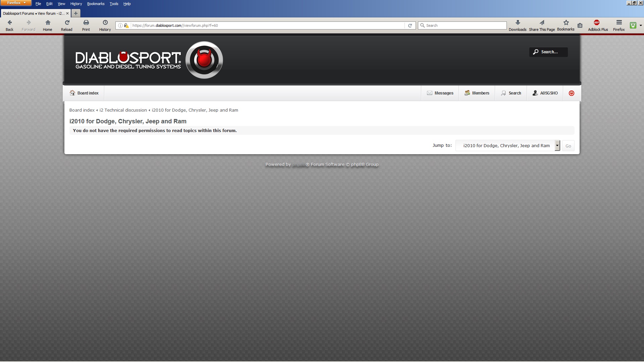The image size is (644, 362).
Task: Open Messages in the forum navbar
Action: coord(440,93)
